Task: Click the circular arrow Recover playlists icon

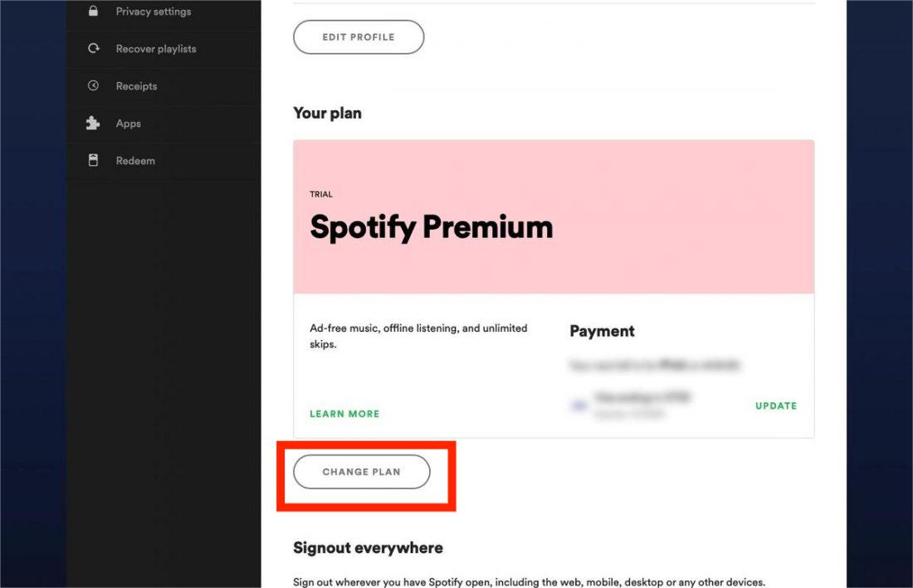Action: (93, 49)
